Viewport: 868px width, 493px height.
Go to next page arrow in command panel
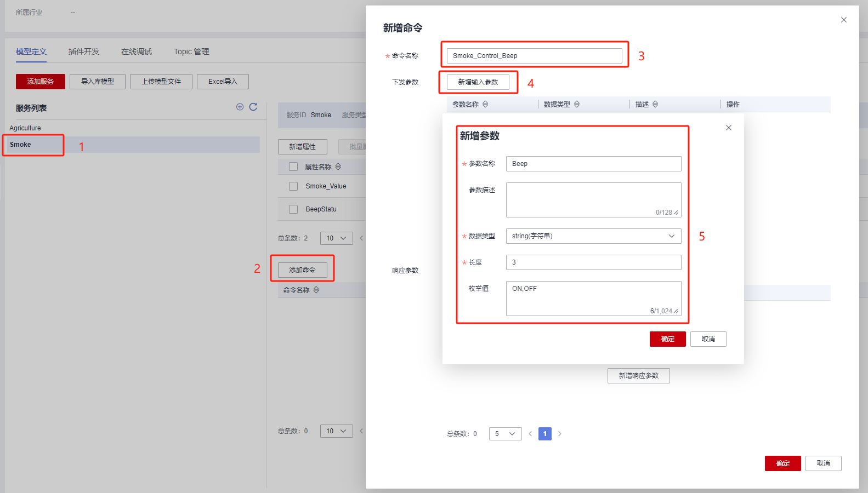tap(559, 434)
